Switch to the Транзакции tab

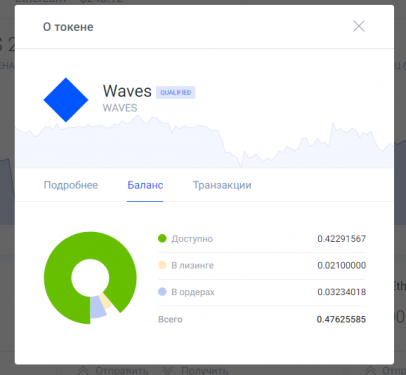(x=222, y=185)
